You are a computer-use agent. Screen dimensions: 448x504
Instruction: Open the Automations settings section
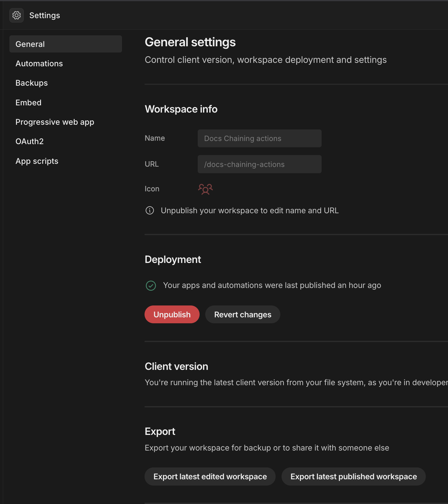pos(39,63)
